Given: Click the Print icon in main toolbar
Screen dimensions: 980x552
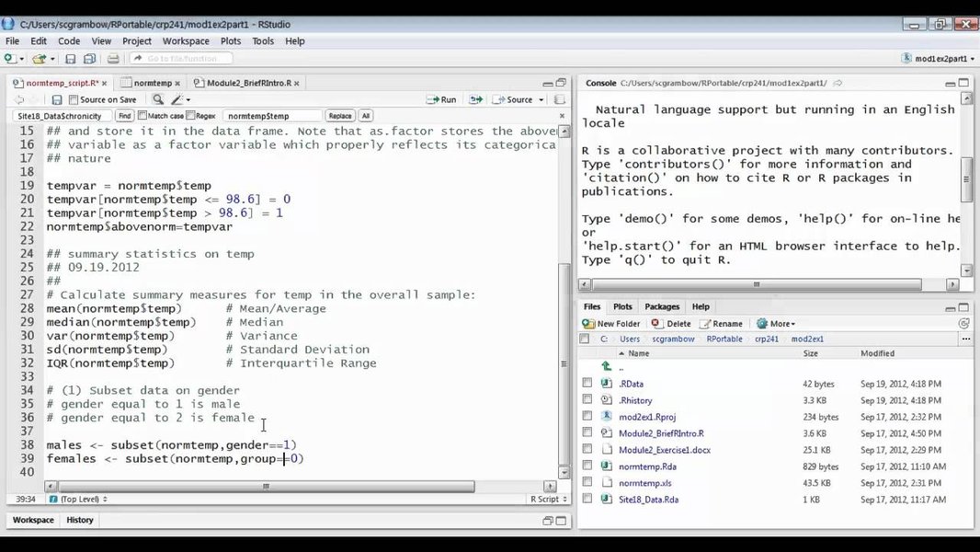Looking at the screenshot, I should 113,58.
